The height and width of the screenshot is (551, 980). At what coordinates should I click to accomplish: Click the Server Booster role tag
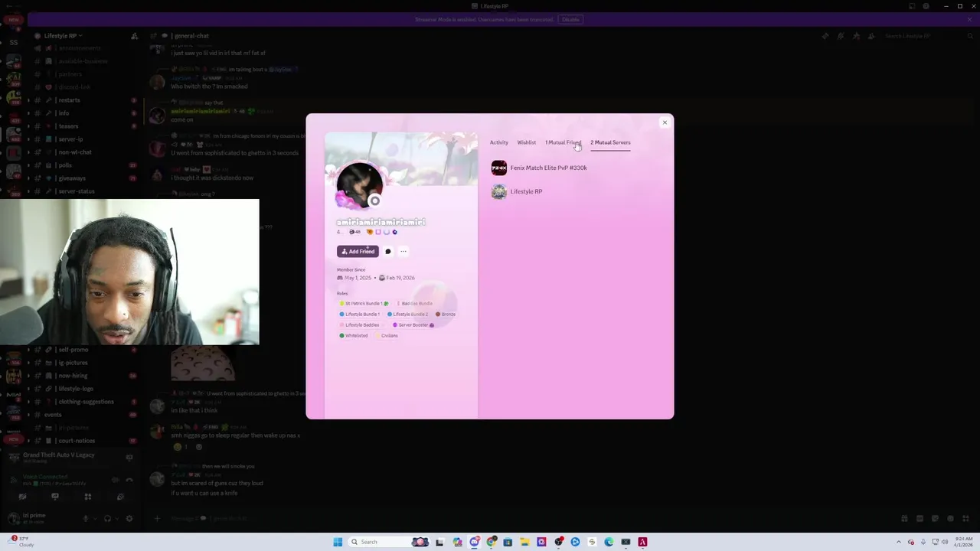point(413,324)
